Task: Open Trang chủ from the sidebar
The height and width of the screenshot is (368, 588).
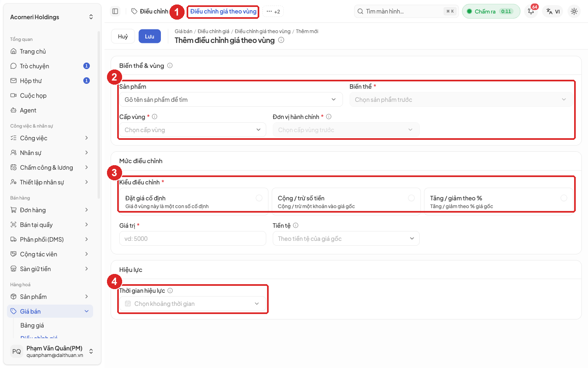Action: coord(50,52)
